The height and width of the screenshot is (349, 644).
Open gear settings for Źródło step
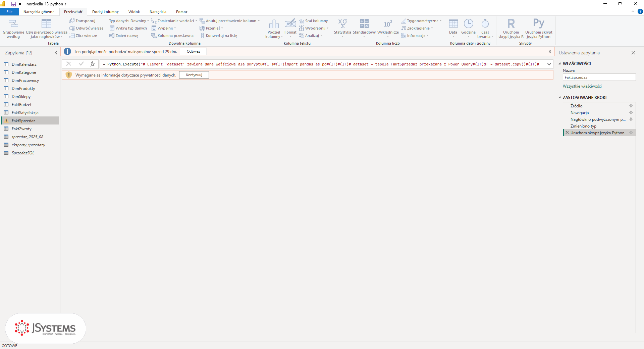tap(631, 106)
